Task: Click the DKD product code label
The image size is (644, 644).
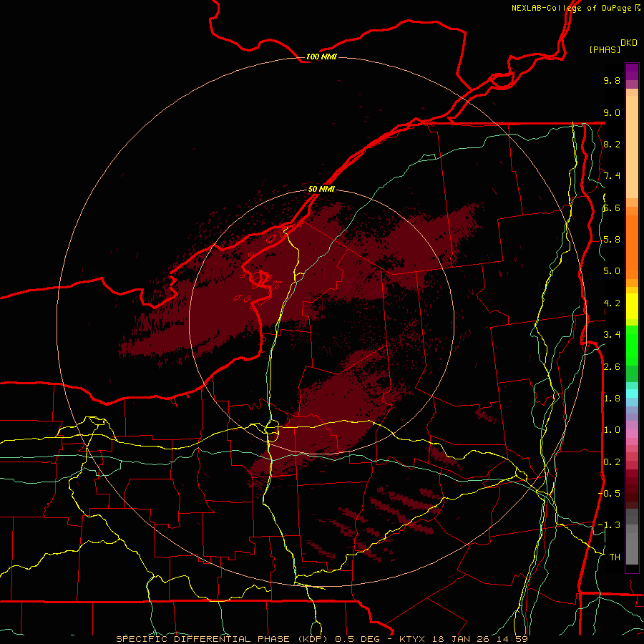Action: pos(629,43)
